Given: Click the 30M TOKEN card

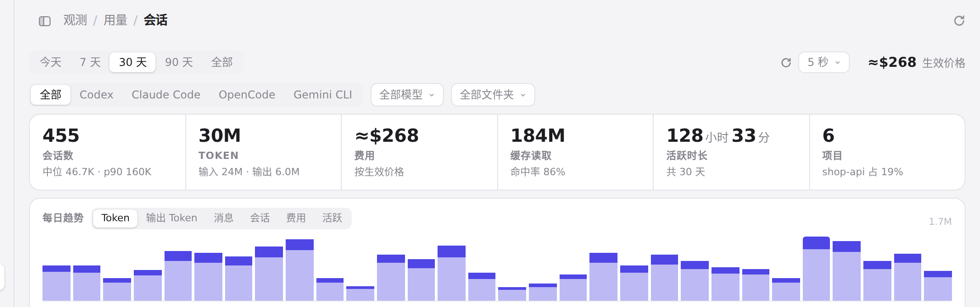Looking at the screenshot, I should (x=264, y=152).
